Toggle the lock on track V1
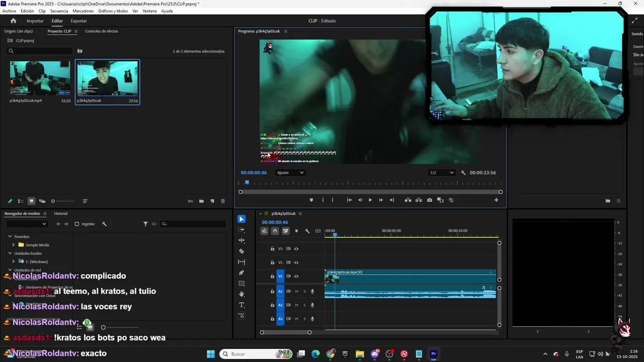The width and height of the screenshot is (644, 362). 272,276
